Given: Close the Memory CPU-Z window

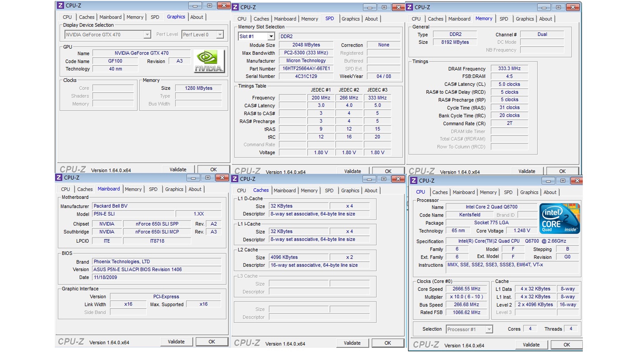Looking at the screenshot, I should click(573, 7).
